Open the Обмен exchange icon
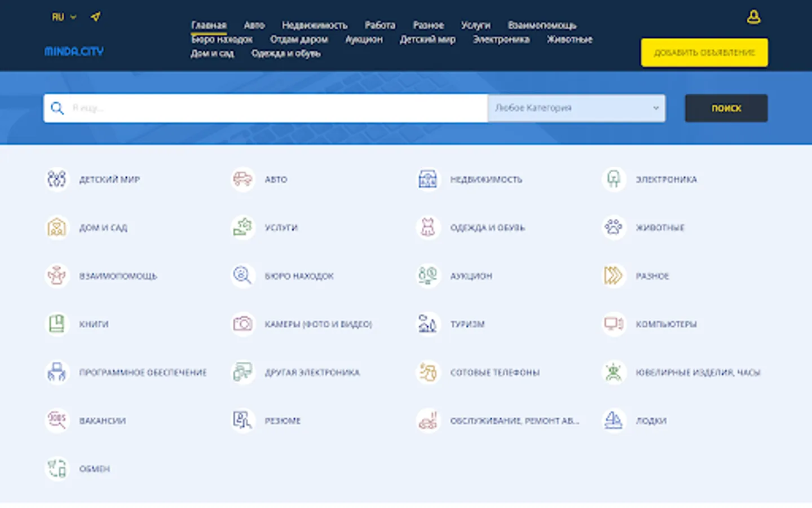812x508 pixels. pos(56,468)
